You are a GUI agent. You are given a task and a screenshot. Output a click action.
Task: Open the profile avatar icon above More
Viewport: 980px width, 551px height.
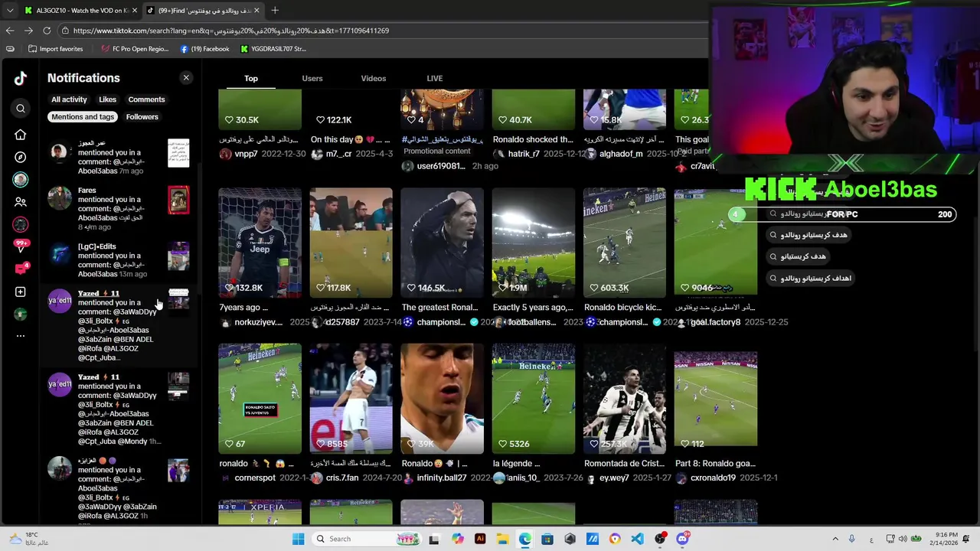(x=21, y=314)
